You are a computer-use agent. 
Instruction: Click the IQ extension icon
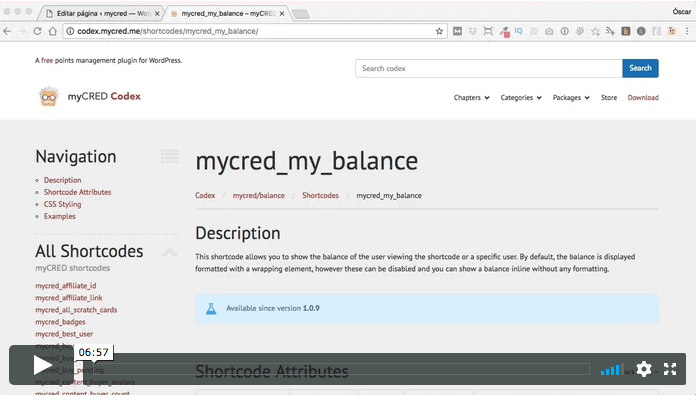pyautogui.click(x=518, y=31)
